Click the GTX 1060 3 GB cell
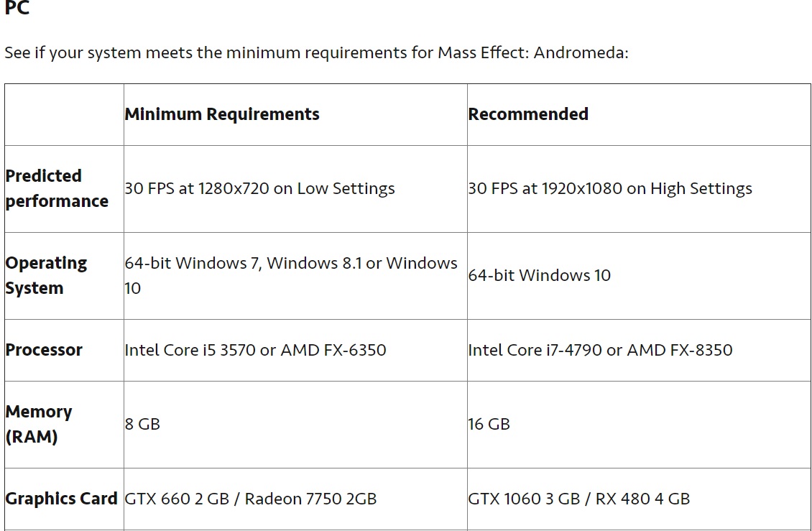 (x=578, y=499)
